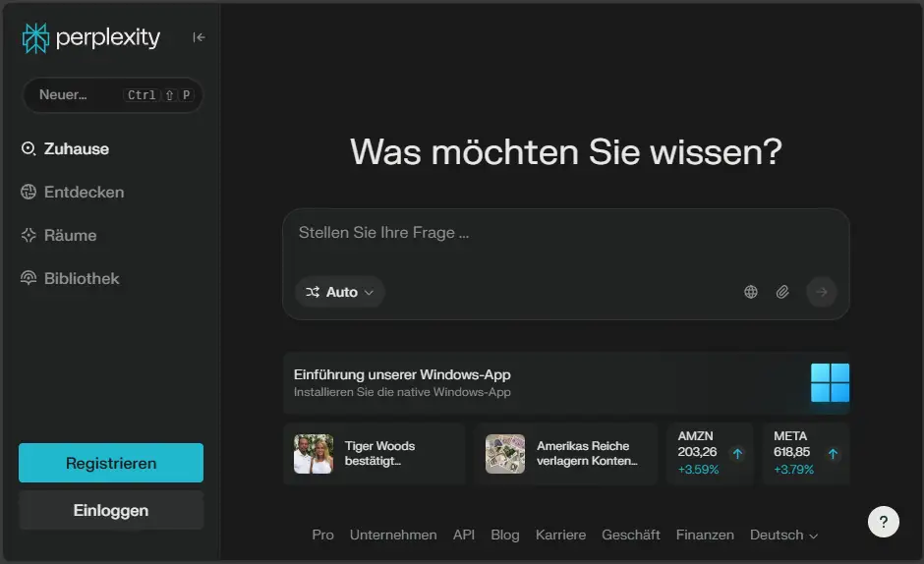The image size is (924, 564).
Task: Open the Pro footer link
Action: click(323, 536)
